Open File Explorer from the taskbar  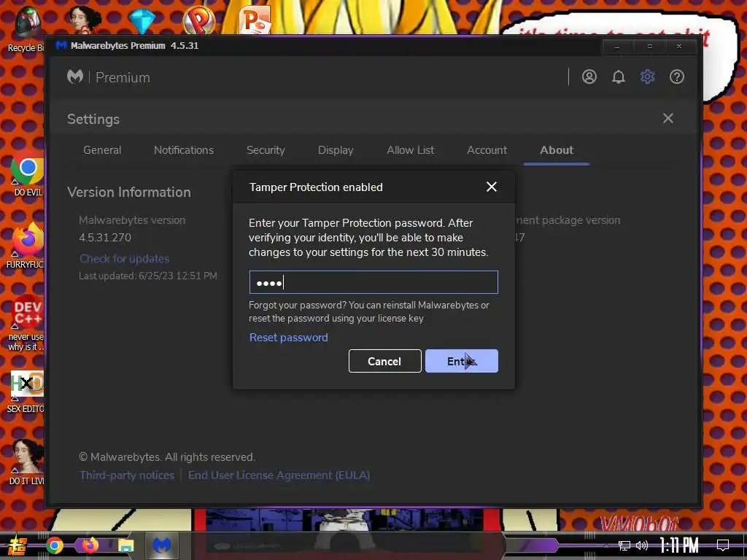125,545
